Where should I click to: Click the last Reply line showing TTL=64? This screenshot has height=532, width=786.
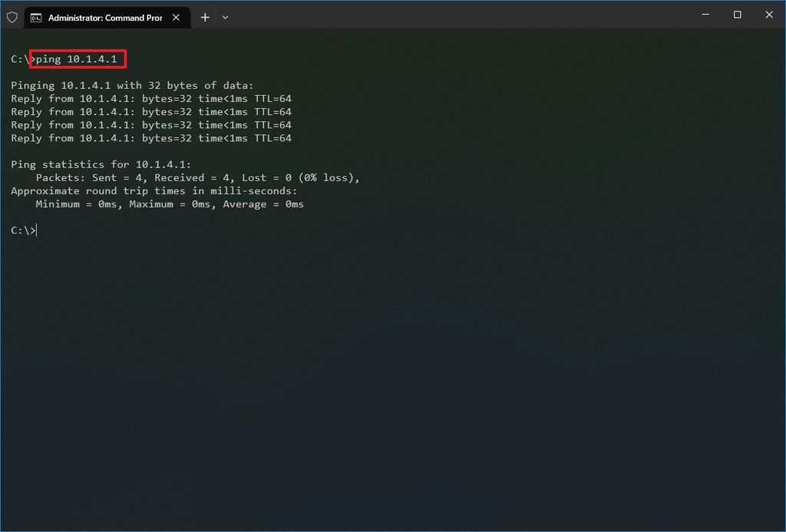point(150,137)
